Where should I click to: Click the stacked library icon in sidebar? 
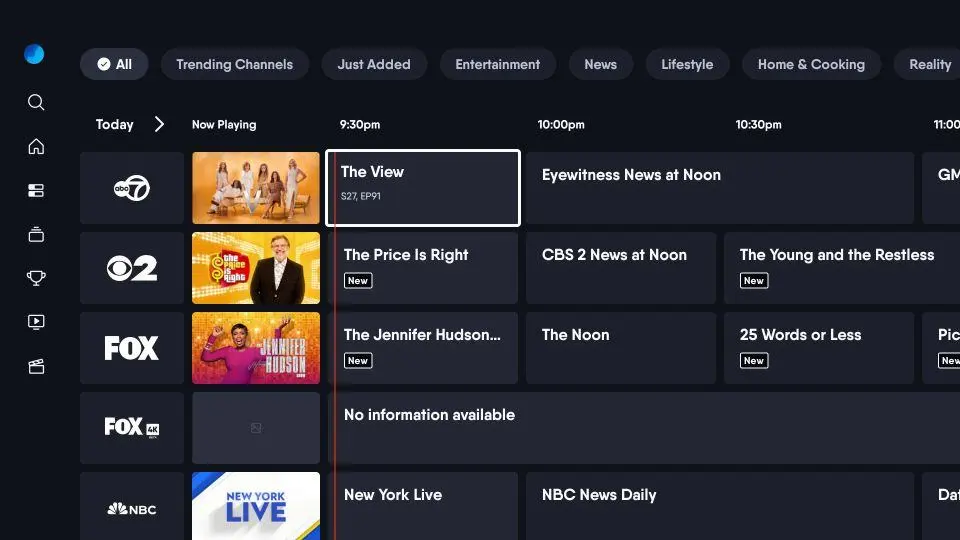tap(36, 235)
